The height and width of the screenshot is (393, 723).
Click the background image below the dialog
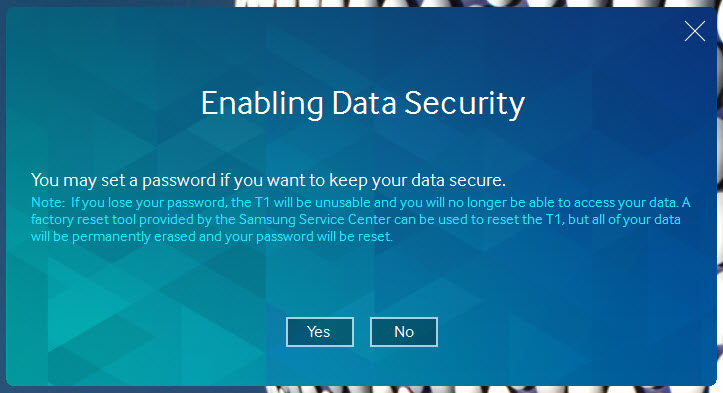coord(493,390)
